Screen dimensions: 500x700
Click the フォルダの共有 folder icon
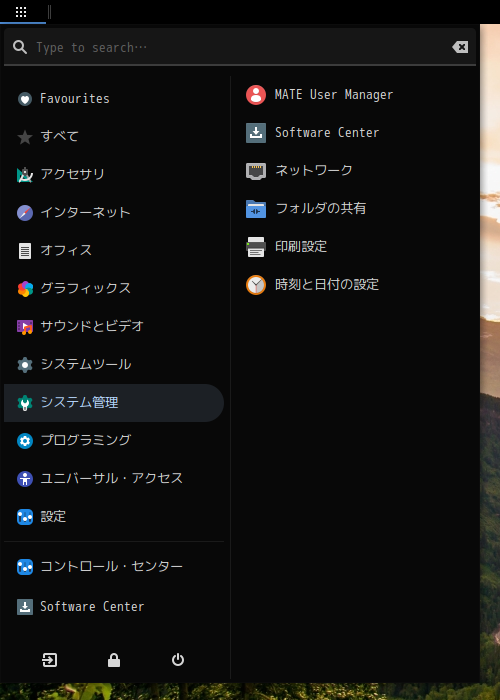(x=256, y=209)
